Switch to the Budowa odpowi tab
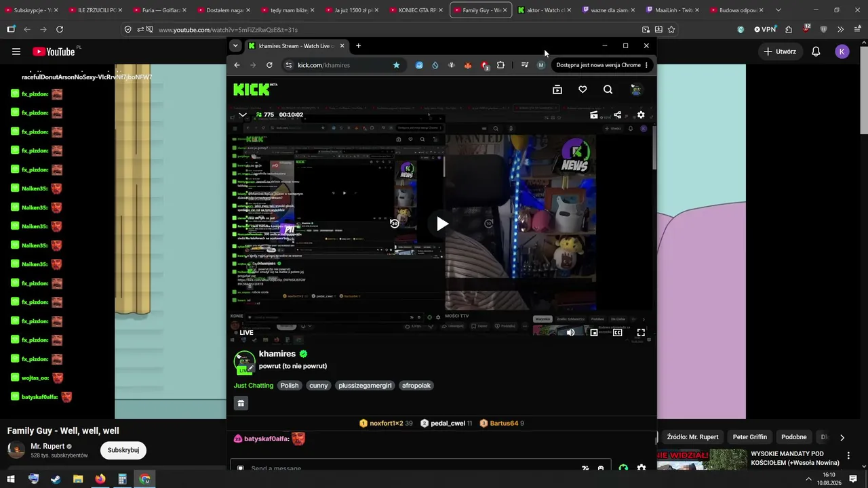Screen dimensions: 868x488 (737, 10)
